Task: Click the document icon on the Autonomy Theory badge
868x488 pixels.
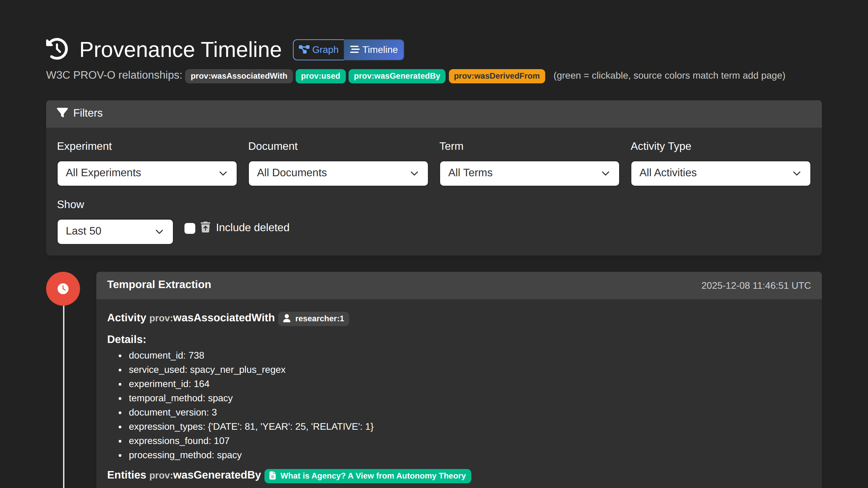Action: coord(273,475)
